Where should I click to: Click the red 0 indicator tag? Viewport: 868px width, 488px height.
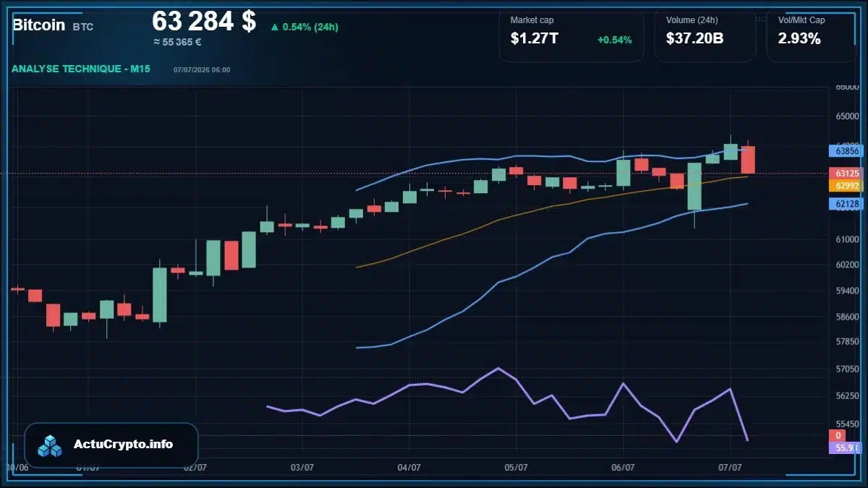tap(838, 435)
